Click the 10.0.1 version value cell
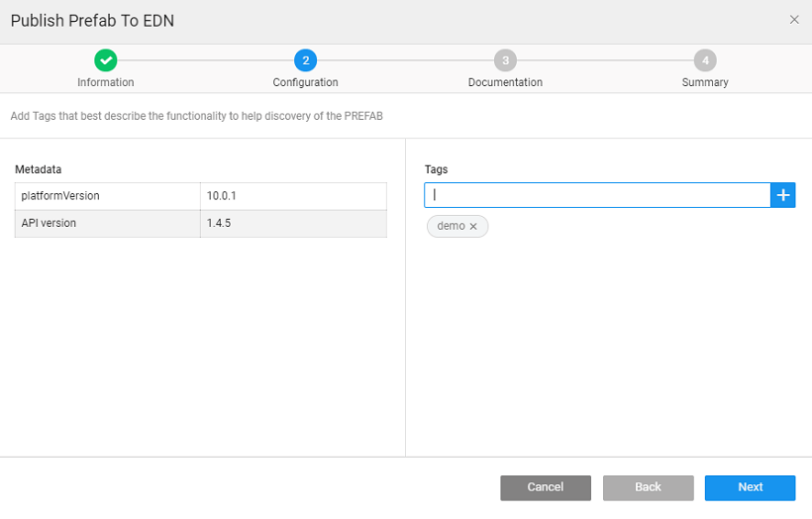 tap(293, 196)
